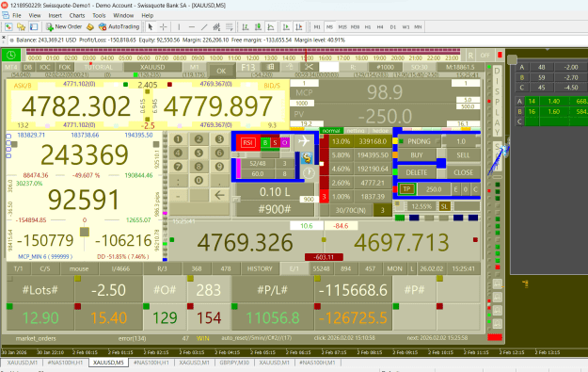Click the TUTORIAL button
The height and width of the screenshot is (372, 588).
click(x=98, y=67)
